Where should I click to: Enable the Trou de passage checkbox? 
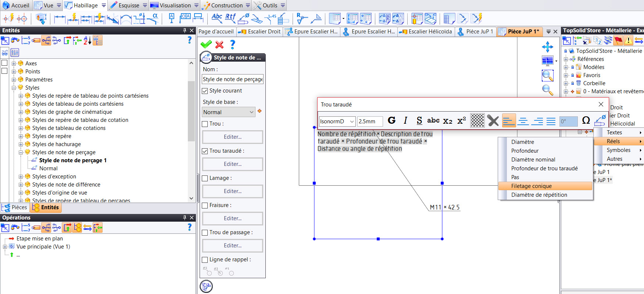pos(205,233)
